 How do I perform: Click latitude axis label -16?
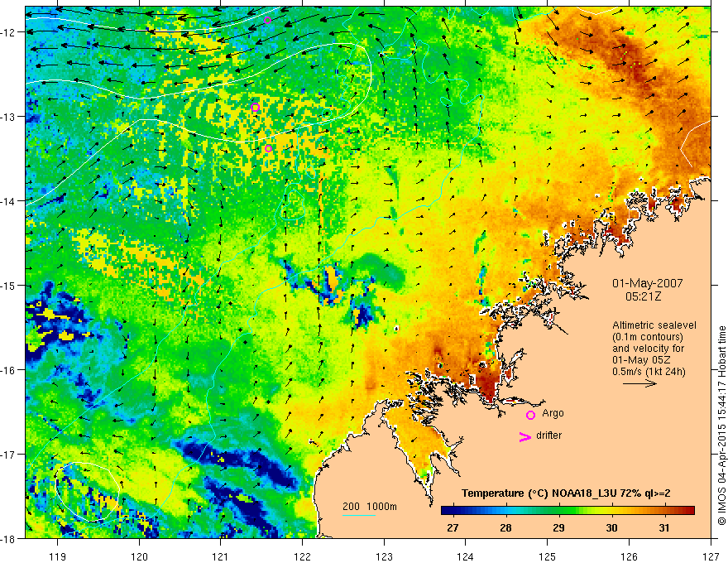click(8, 370)
